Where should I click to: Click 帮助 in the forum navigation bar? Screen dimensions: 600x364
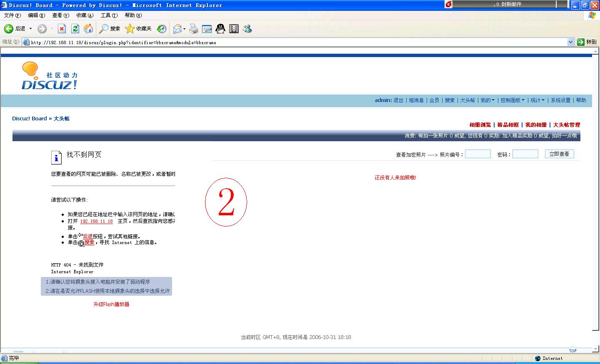(581, 100)
